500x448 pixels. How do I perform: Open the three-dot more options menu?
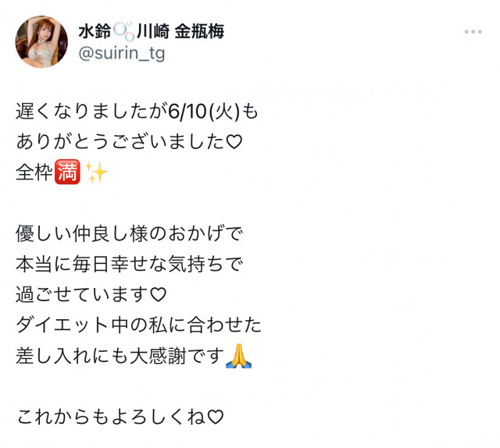pos(473,32)
